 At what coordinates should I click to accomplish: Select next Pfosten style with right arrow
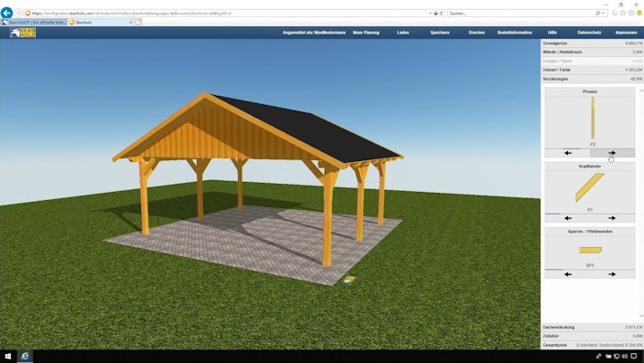click(612, 153)
